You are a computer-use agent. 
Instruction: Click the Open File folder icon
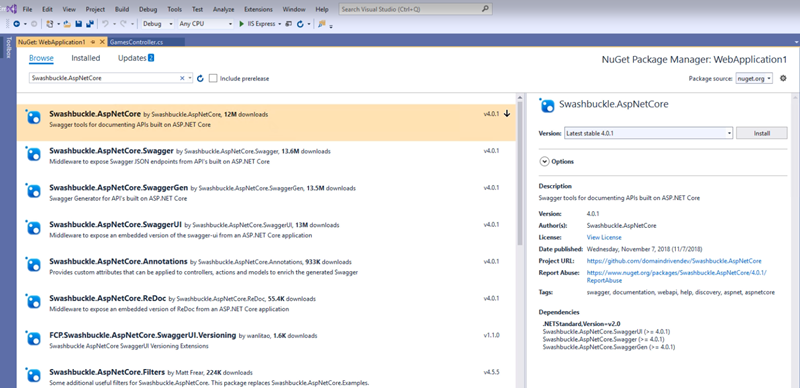click(x=67, y=24)
